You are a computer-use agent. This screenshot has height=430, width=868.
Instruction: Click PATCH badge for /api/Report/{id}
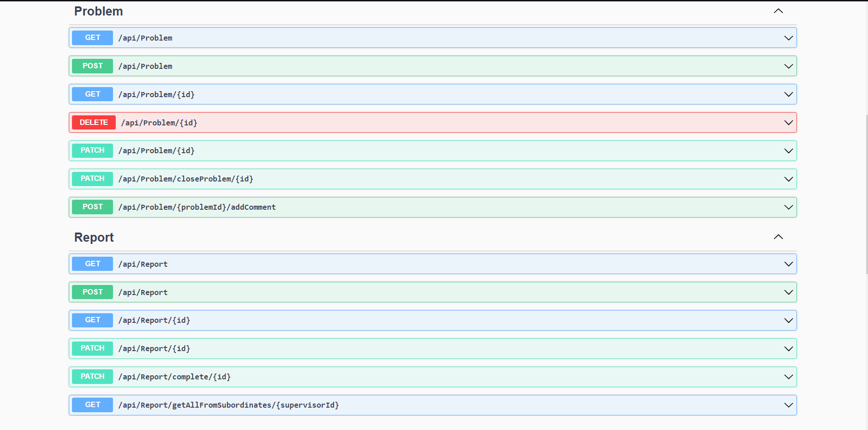point(92,348)
